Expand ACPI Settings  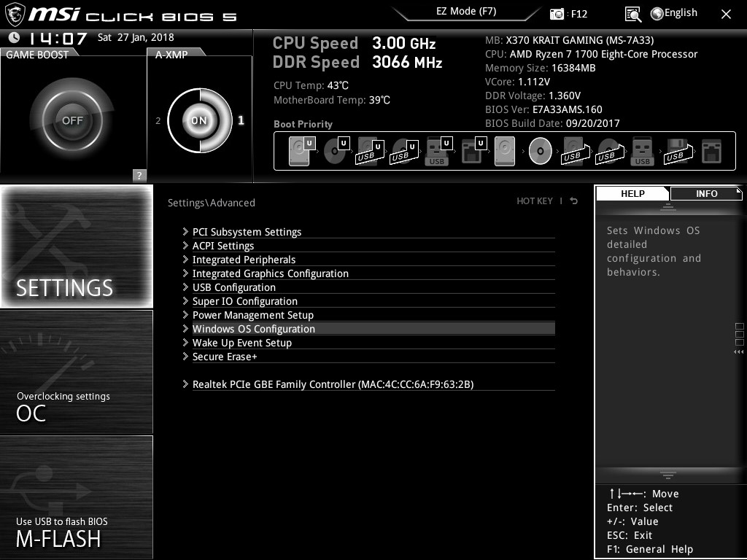(x=368, y=246)
